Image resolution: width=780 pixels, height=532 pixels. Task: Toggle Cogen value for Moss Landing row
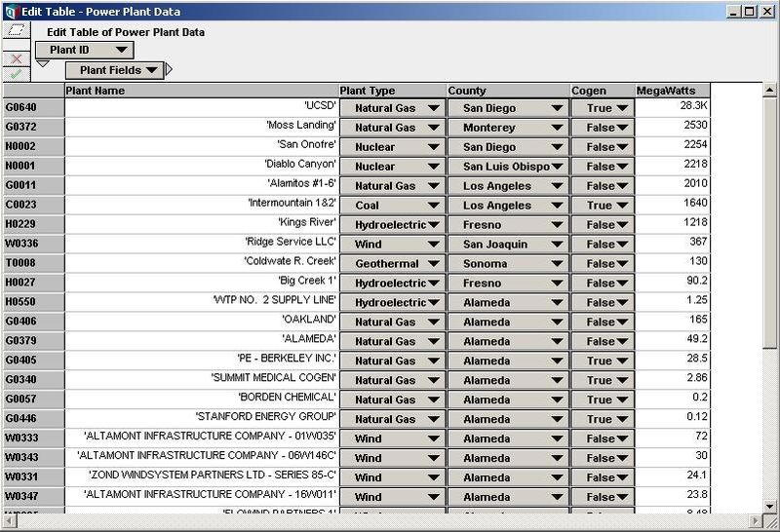point(603,128)
